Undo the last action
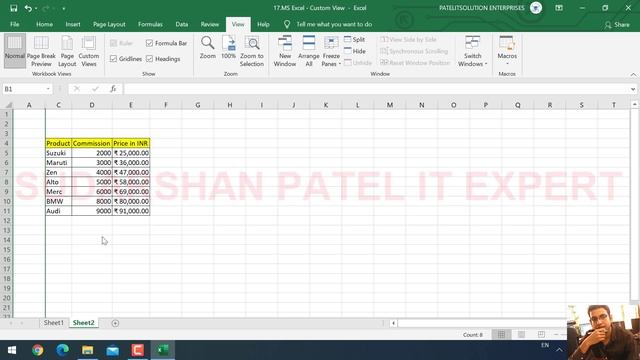Screen dimensions: 640x360 click(x=28, y=8)
